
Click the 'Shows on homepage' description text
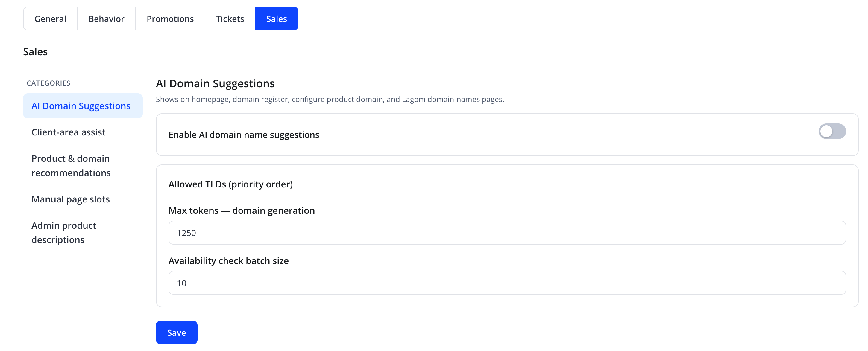[x=330, y=99]
